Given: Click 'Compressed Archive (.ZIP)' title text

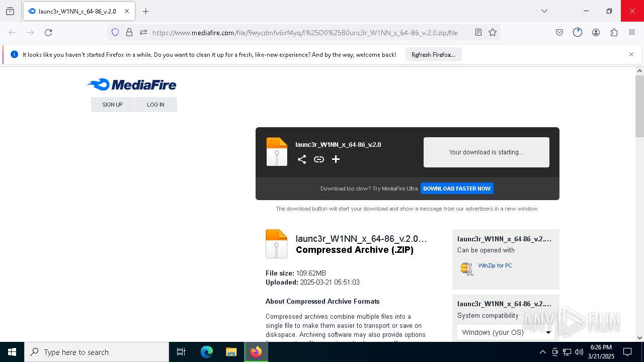Looking at the screenshot, I should [355, 250].
